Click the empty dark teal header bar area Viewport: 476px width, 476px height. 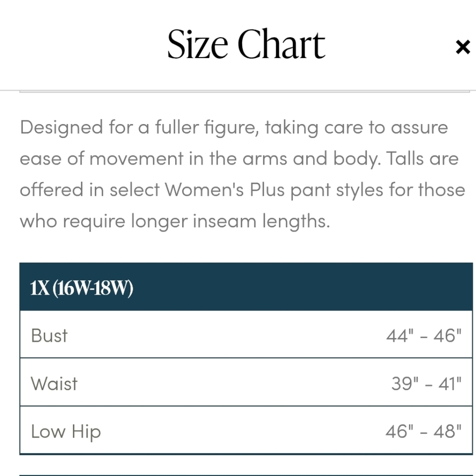305,287
